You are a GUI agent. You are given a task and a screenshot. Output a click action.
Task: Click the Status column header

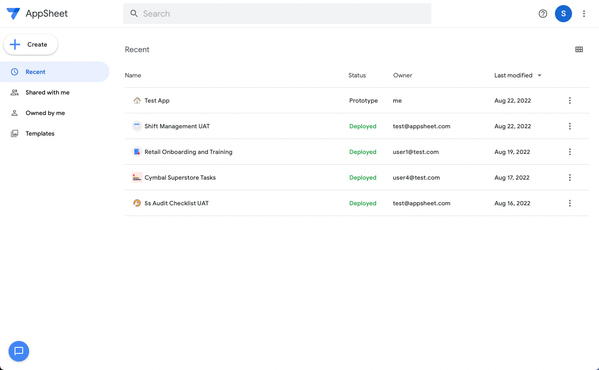tap(357, 75)
